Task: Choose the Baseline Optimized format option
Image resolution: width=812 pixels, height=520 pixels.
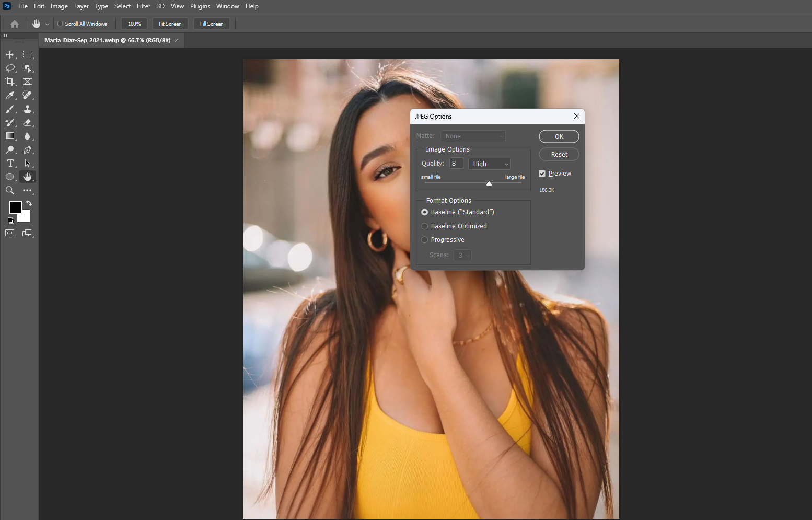Action: pyautogui.click(x=425, y=226)
